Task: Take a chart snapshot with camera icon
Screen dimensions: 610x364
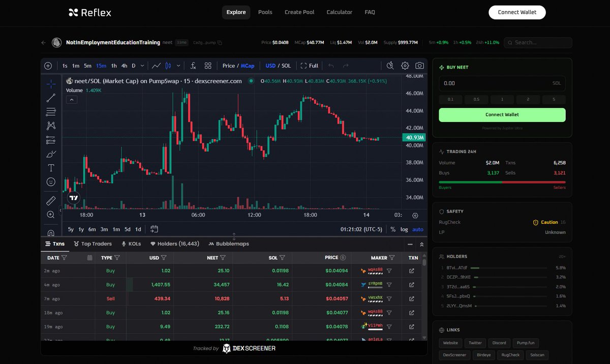Action: coord(419,65)
